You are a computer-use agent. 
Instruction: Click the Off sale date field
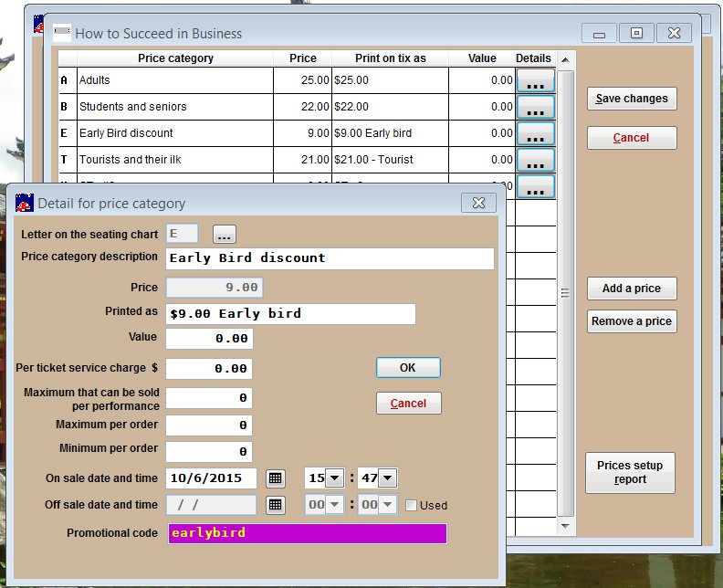coord(211,505)
